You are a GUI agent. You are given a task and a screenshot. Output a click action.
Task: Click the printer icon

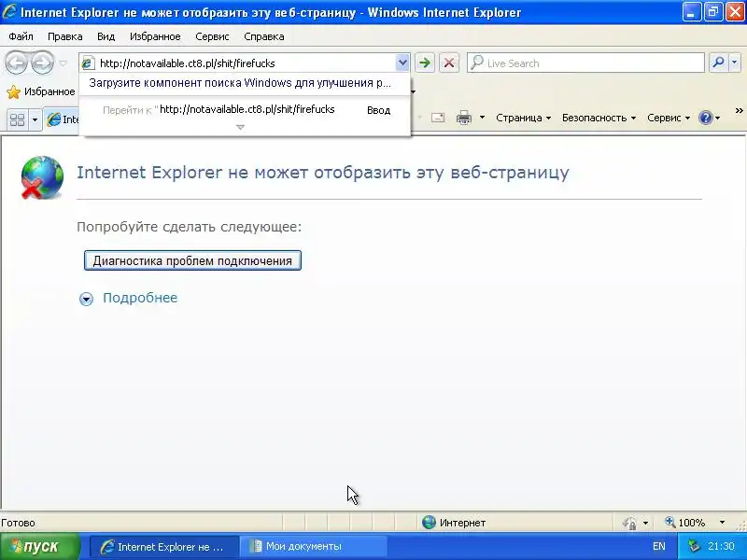point(464,118)
